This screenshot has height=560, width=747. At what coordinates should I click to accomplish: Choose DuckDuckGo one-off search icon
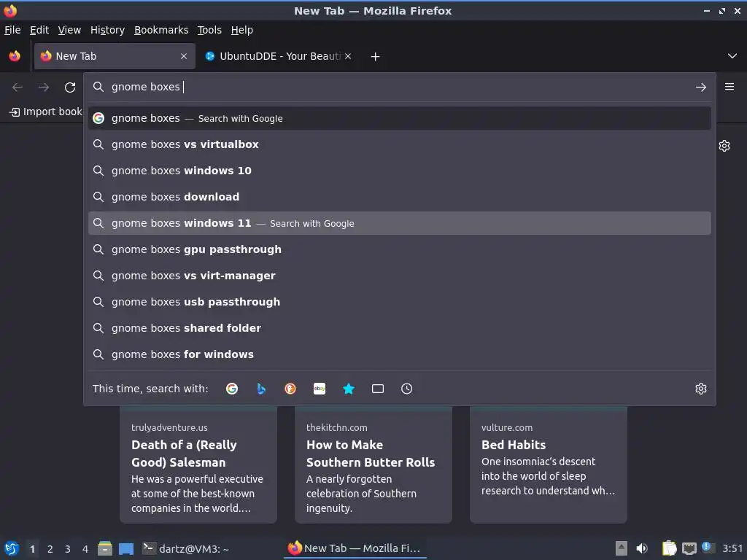click(290, 389)
